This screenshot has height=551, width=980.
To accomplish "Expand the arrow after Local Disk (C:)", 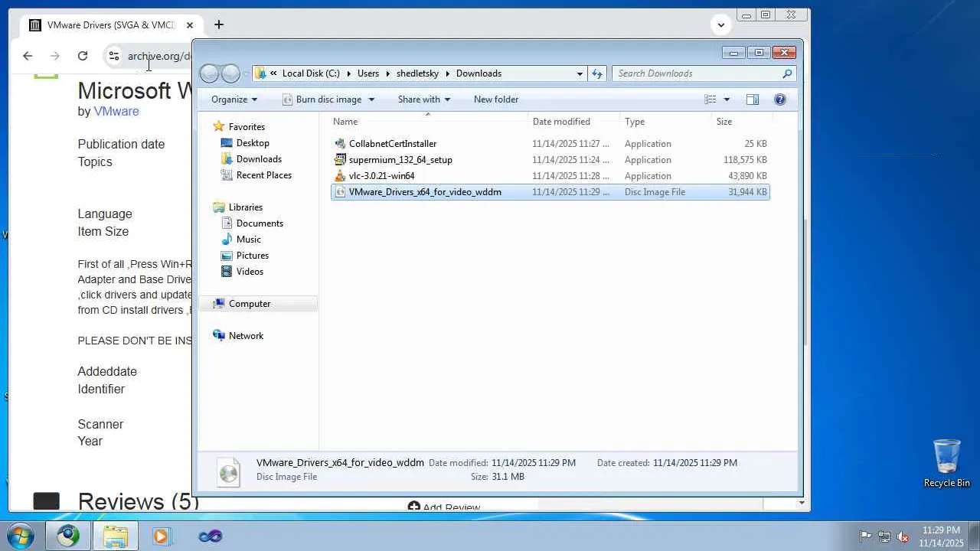I will point(348,73).
